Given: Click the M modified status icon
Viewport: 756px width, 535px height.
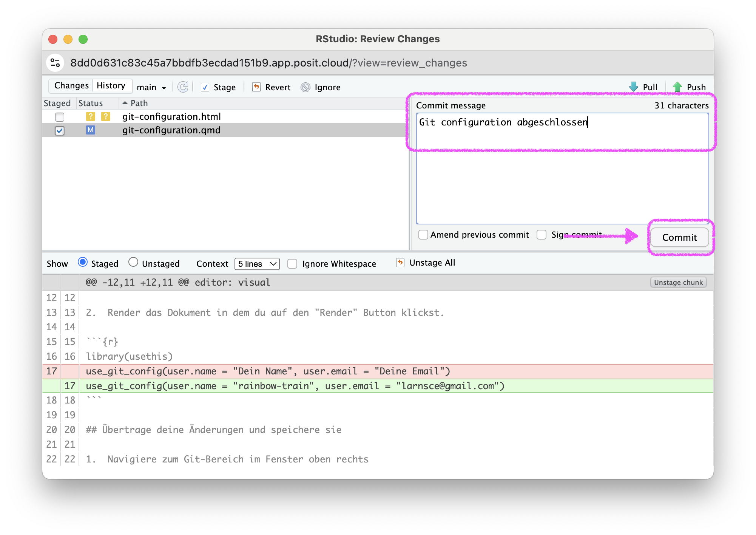Looking at the screenshot, I should (x=91, y=130).
